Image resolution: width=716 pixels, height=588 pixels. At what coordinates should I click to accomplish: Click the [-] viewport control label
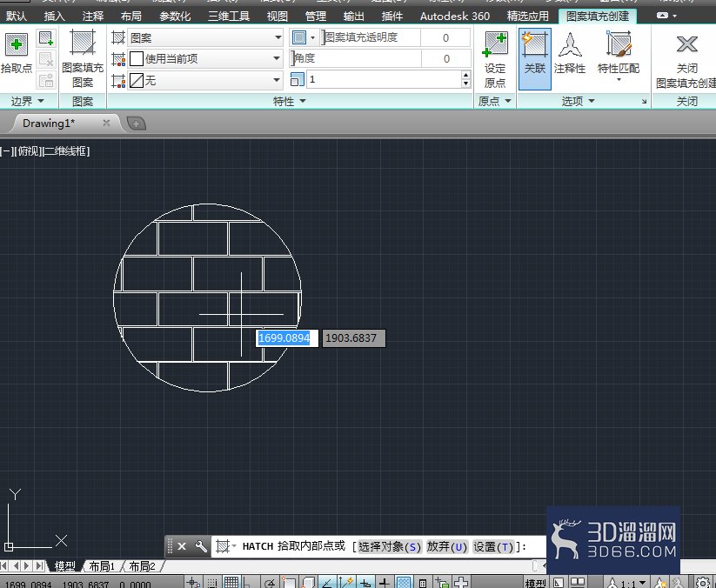[8, 151]
